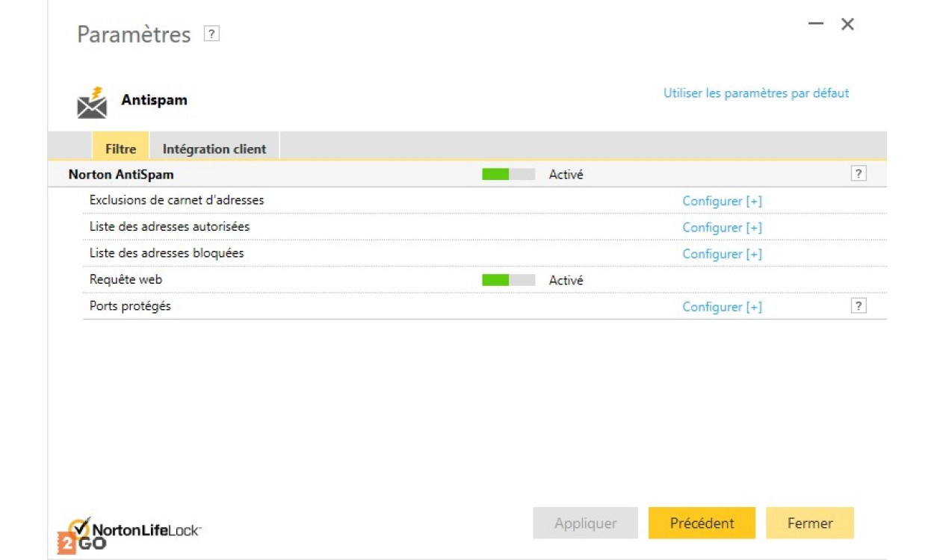Toggle the Norton AntiSpam switch
Viewport: 934px width, 560px height.
pyautogui.click(x=508, y=175)
